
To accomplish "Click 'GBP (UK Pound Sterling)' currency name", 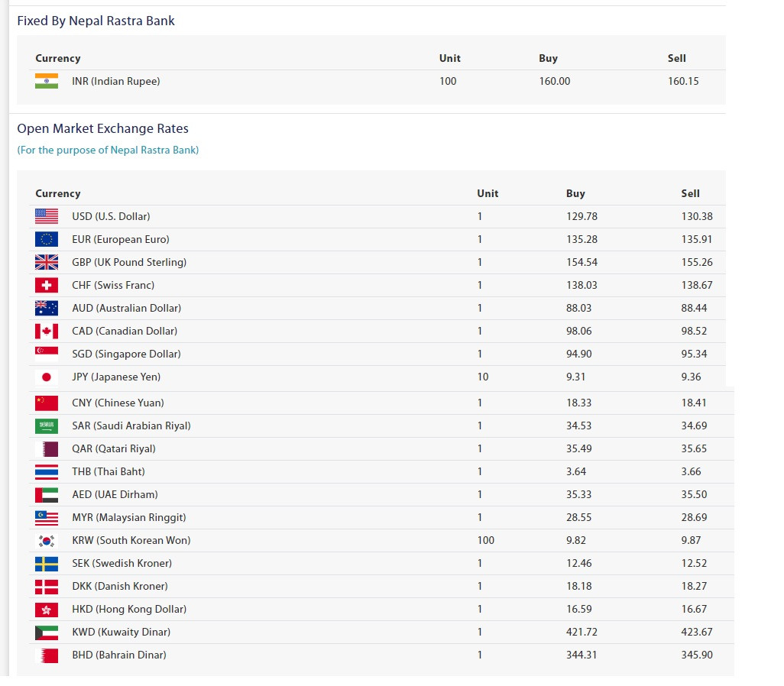I will [129, 263].
